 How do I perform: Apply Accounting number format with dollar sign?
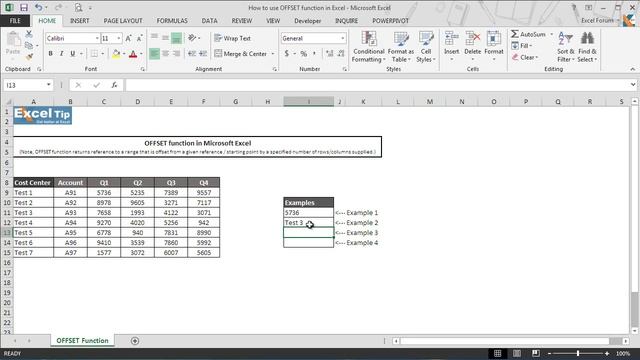coord(287,53)
